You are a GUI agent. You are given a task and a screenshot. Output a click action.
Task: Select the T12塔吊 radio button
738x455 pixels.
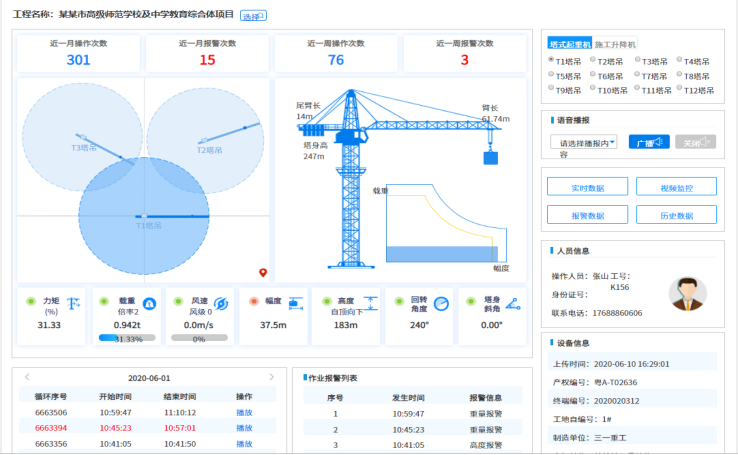pyautogui.click(x=679, y=88)
